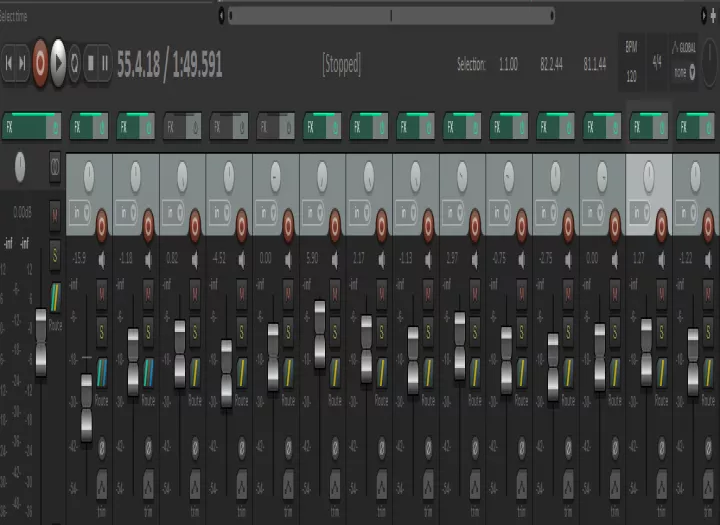Click envelope icon above trim on -1.13 track
Viewport: 720px width, 525px height.
[x=428, y=485]
